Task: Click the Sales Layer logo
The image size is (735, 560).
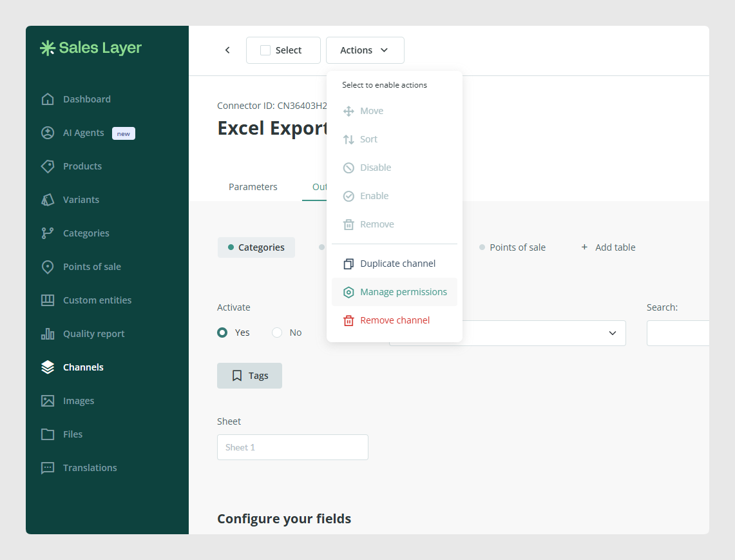Action: pos(91,48)
